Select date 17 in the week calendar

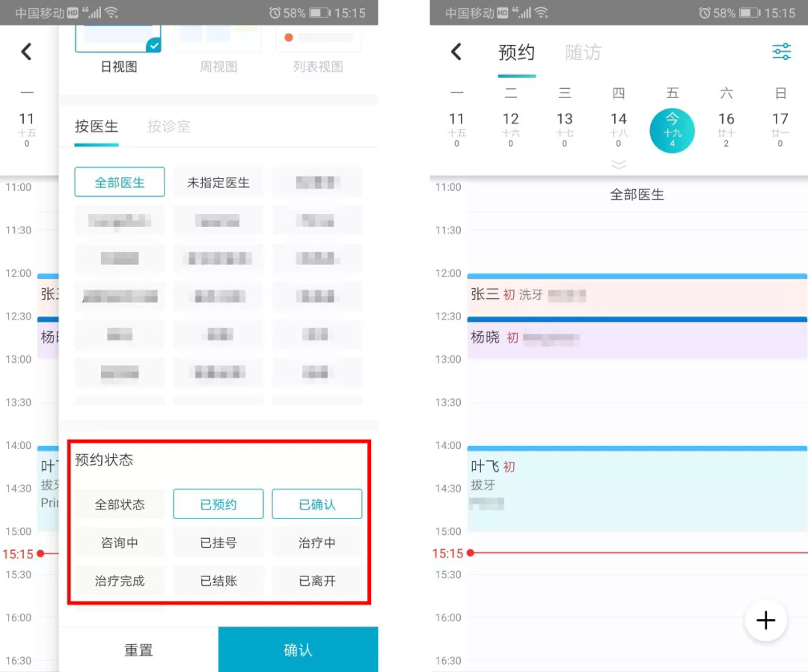pos(780,129)
